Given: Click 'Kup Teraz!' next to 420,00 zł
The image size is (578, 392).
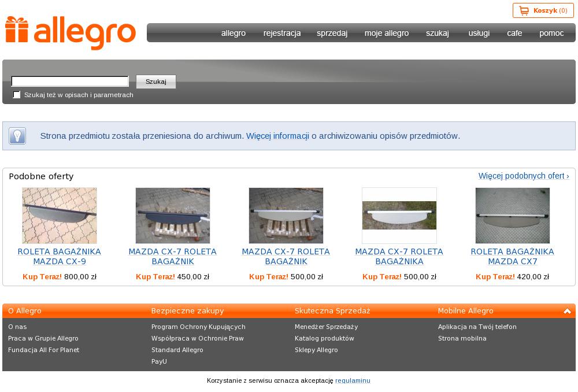Looking at the screenshot, I should click(495, 276).
